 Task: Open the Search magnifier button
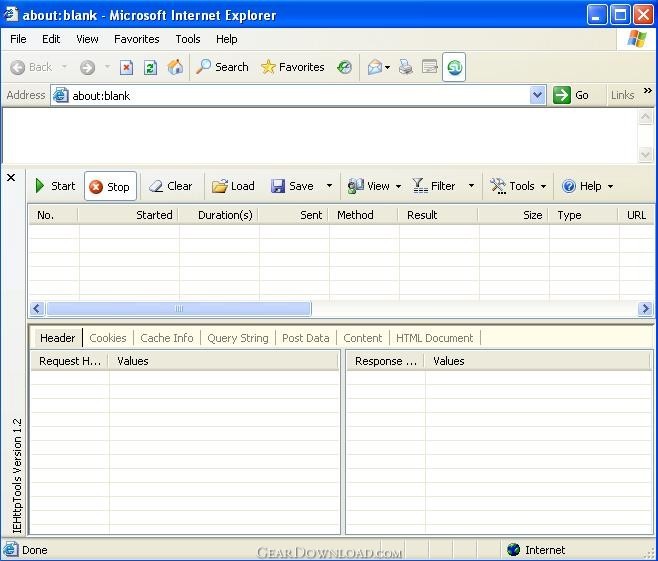click(x=222, y=67)
